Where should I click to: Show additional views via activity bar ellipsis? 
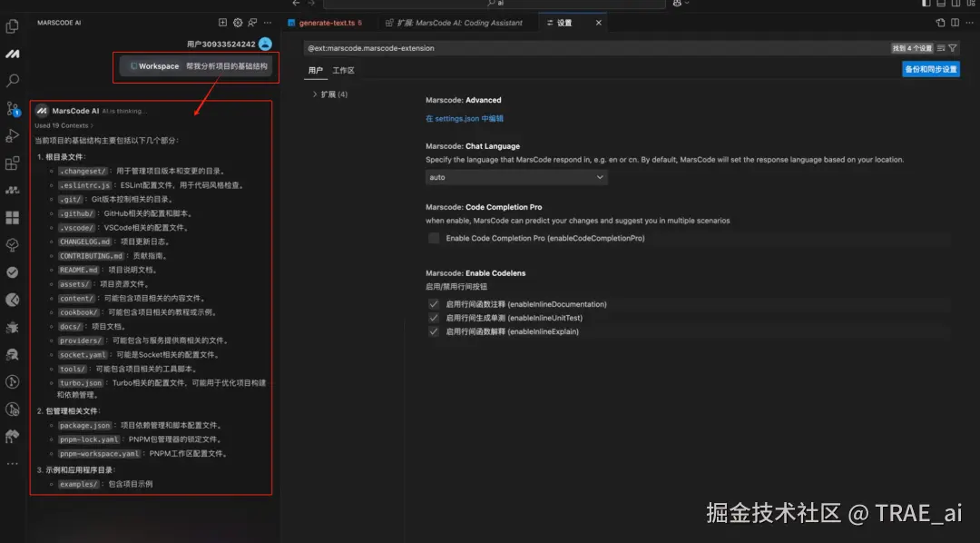(x=12, y=464)
